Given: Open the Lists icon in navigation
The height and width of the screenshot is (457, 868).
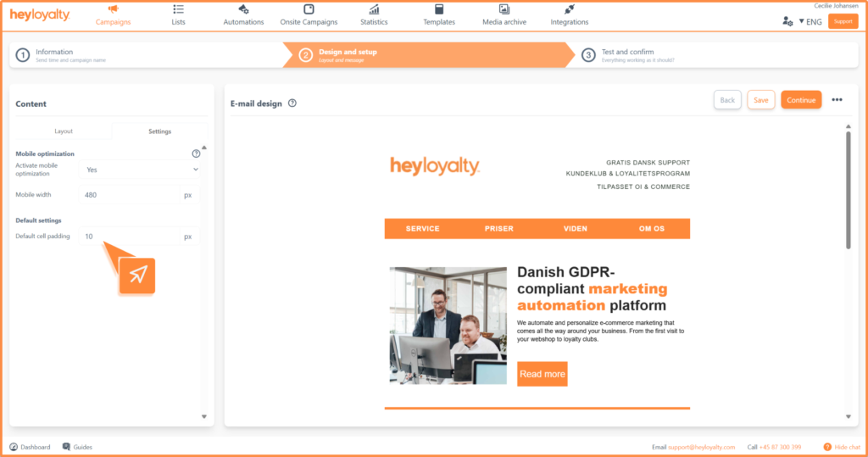Looking at the screenshot, I should click(178, 9).
